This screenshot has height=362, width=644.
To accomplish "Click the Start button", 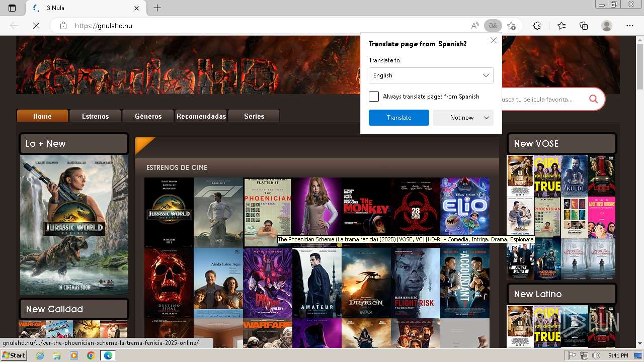I will [14, 355].
